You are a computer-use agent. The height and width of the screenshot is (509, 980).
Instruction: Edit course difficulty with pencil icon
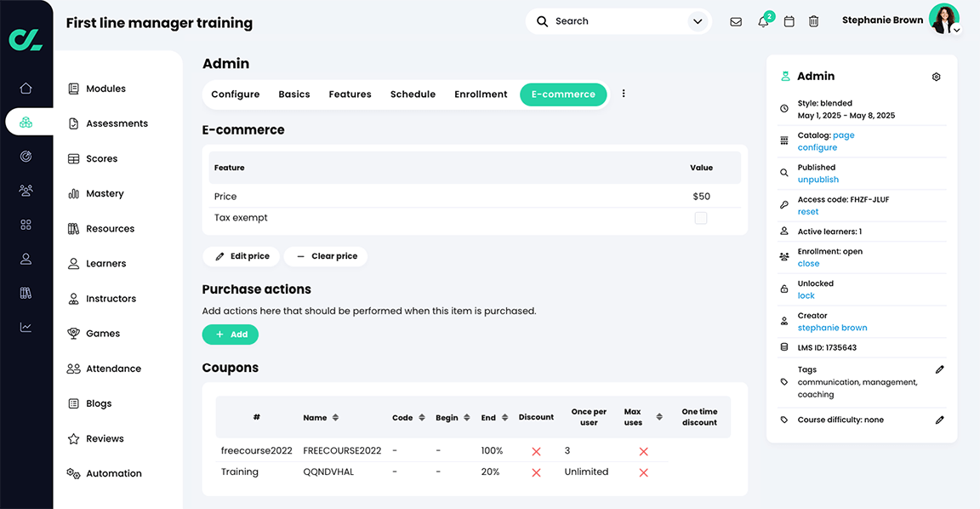point(940,420)
